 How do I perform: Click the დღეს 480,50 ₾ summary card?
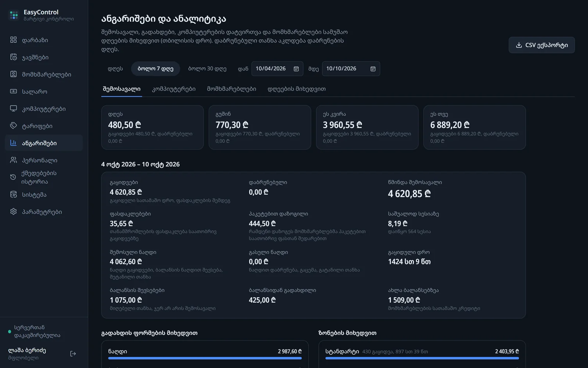pyautogui.click(x=153, y=127)
